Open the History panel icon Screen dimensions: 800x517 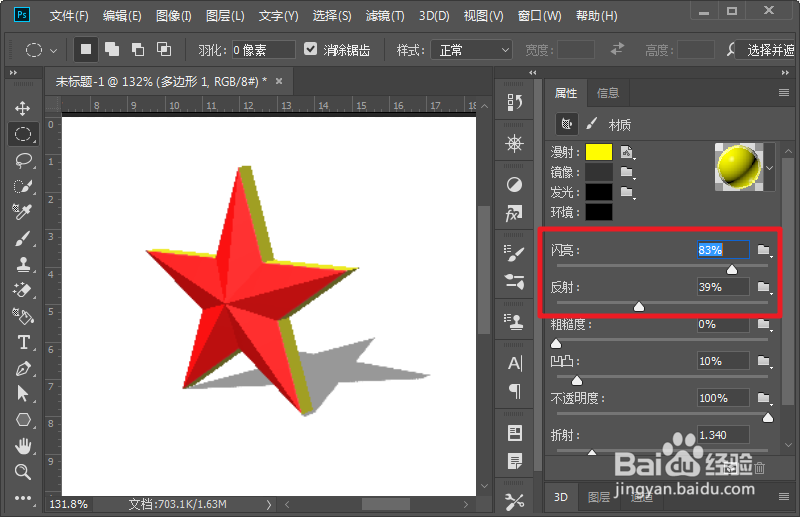[x=514, y=103]
